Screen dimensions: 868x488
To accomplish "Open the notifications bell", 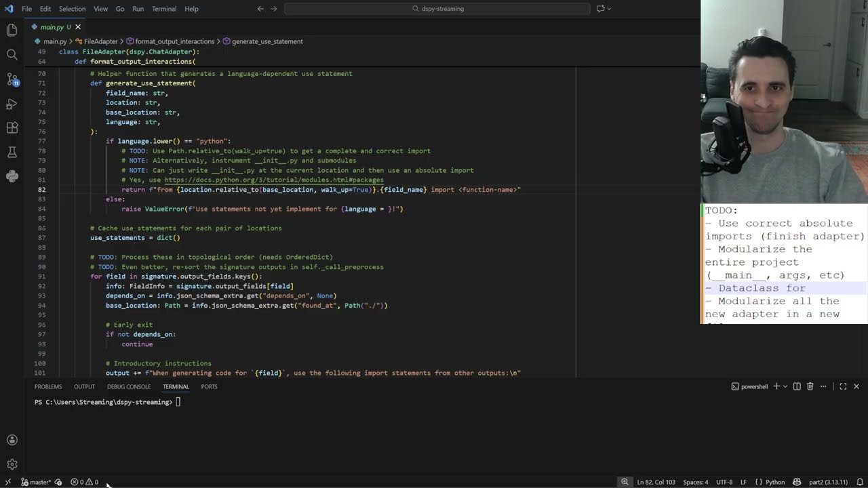I will pos(860,482).
